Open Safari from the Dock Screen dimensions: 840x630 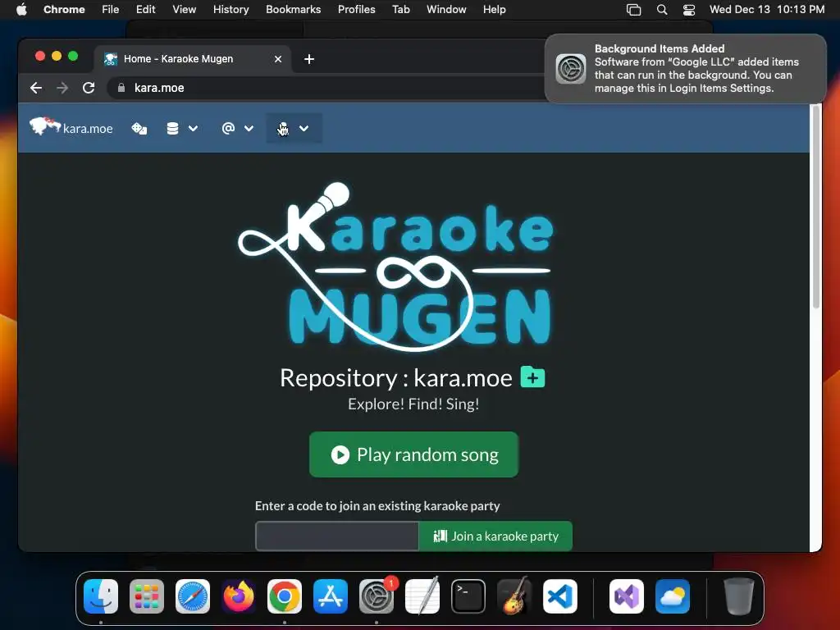click(193, 596)
